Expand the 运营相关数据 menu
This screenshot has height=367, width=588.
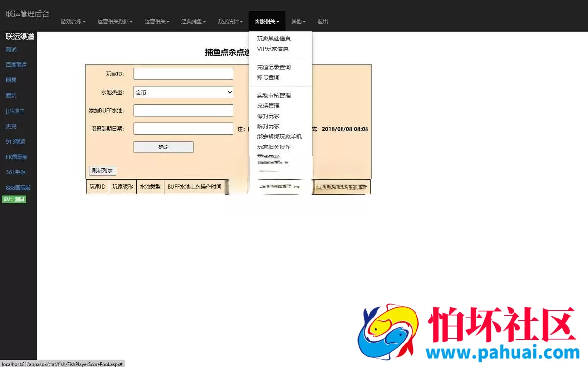115,22
